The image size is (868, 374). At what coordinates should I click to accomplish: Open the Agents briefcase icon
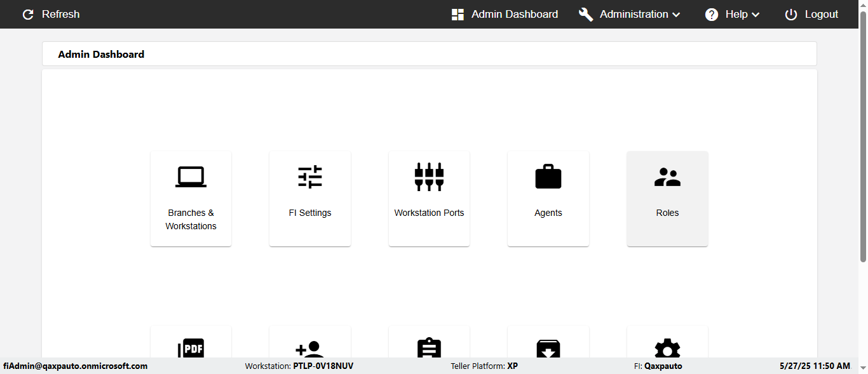[x=548, y=177]
